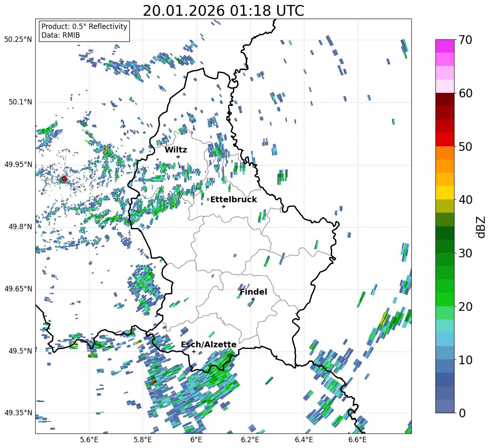
Task: Pick the yellow colorbar segment above 40
Action: click(445, 193)
